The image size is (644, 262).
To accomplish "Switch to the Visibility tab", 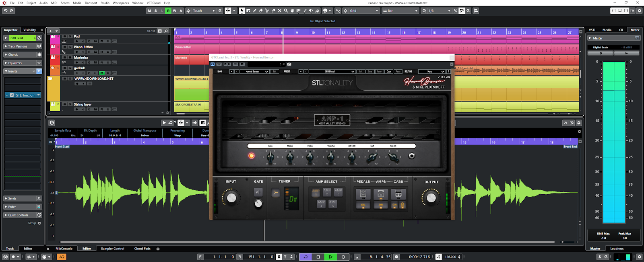I will 29,30.
